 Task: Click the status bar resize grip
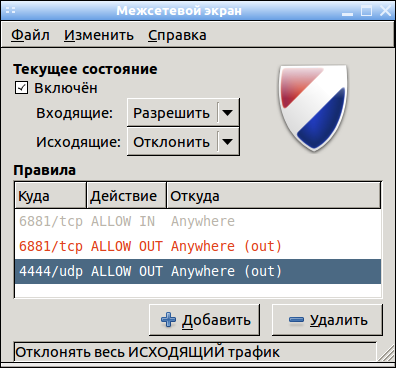[x=387, y=353]
